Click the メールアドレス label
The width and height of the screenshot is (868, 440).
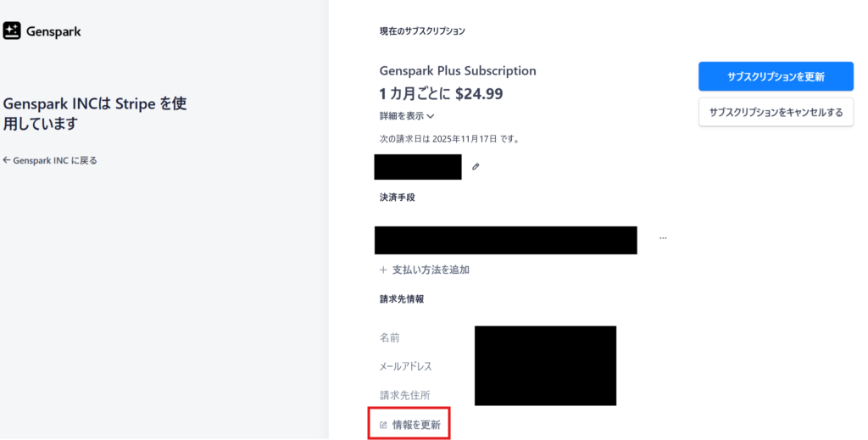405,366
